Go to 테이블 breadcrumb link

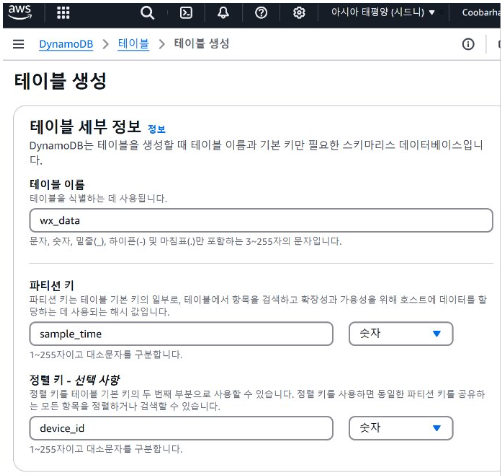[x=134, y=44]
